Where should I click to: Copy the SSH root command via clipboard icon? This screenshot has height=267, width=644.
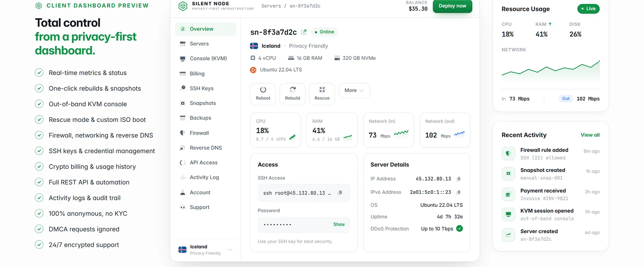point(340,193)
